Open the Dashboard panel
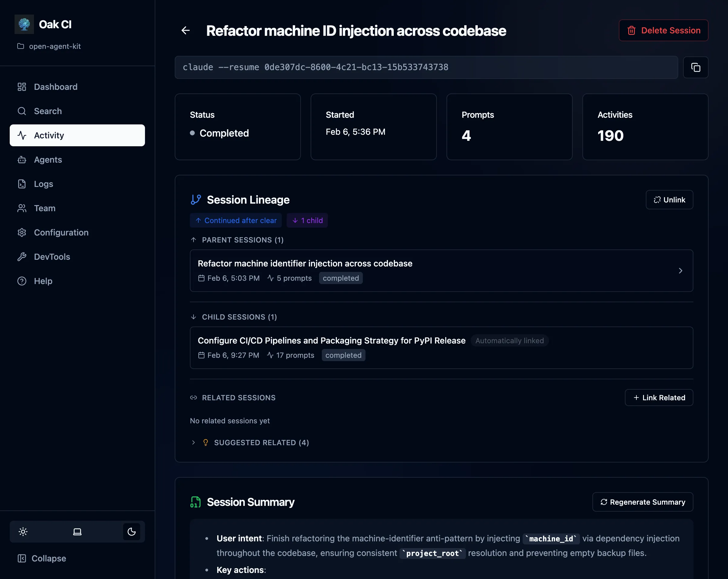Viewport: 728px width, 579px height. point(56,87)
